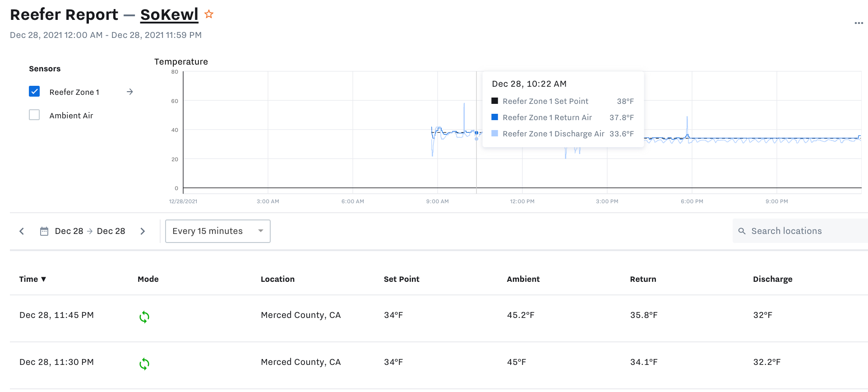Image resolution: width=868 pixels, height=392 pixels.
Task: Click the 32.2°F discharge value
Action: pyautogui.click(x=766, y=362)
